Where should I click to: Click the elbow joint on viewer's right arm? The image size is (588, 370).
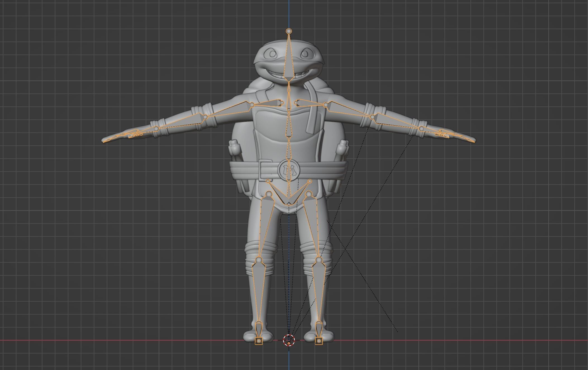(x=372, y=117)
